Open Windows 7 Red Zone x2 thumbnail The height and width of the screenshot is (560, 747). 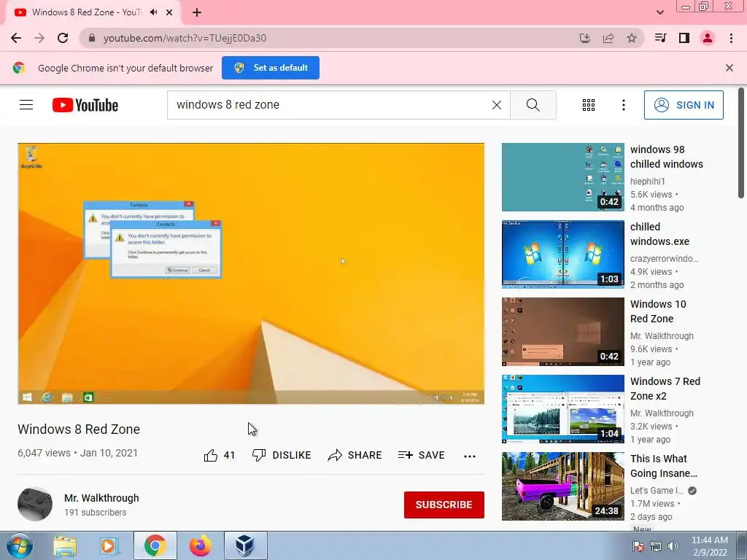562,409
